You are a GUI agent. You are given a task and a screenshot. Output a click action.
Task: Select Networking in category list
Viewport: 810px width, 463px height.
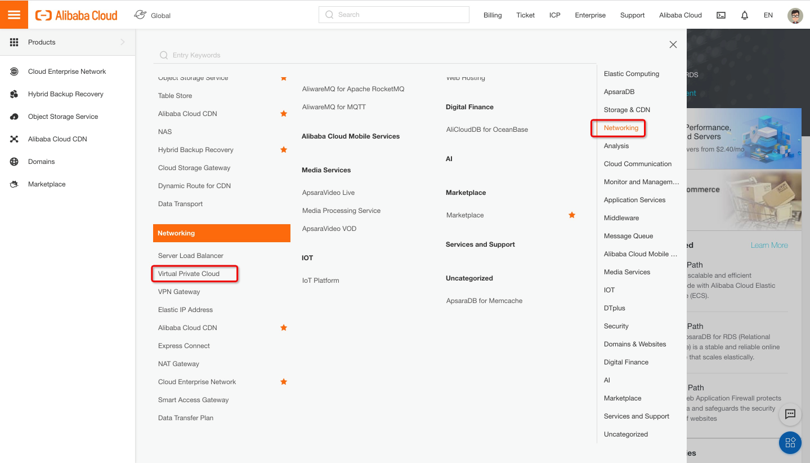click(x=621, y=128)
